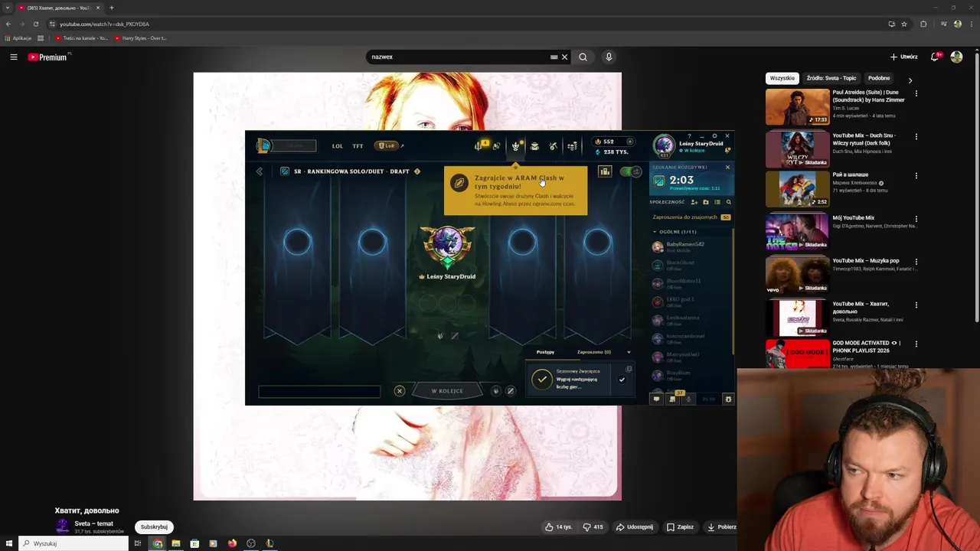Open the missions icon with badge 37
The width and height of the screenshot is (980, 551).
673,399
